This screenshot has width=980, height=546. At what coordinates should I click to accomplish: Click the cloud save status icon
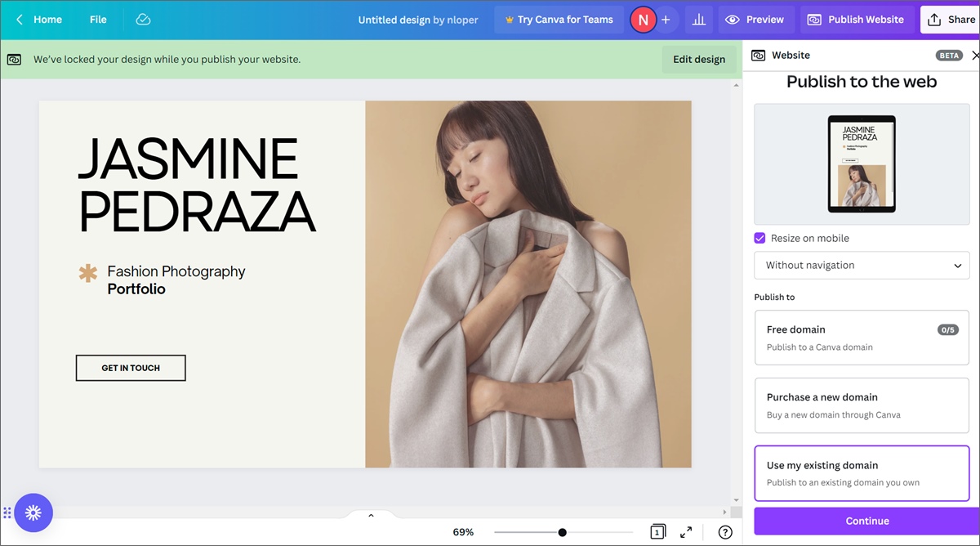[x=143, y=19]
